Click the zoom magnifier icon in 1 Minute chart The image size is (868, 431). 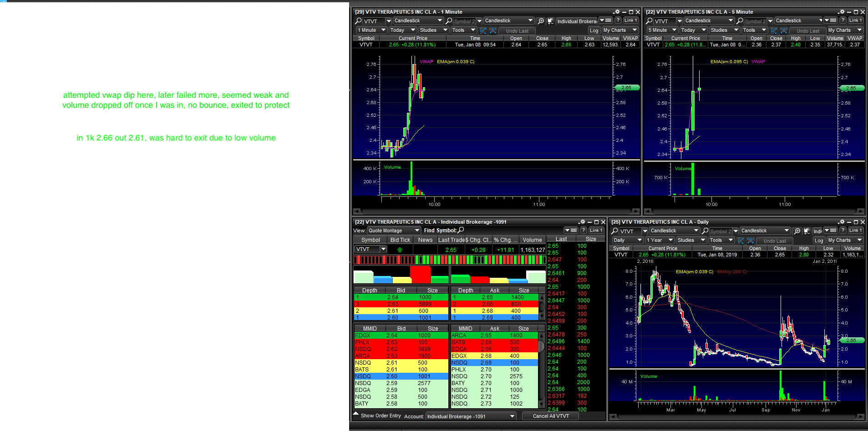(x=541, y=21)
